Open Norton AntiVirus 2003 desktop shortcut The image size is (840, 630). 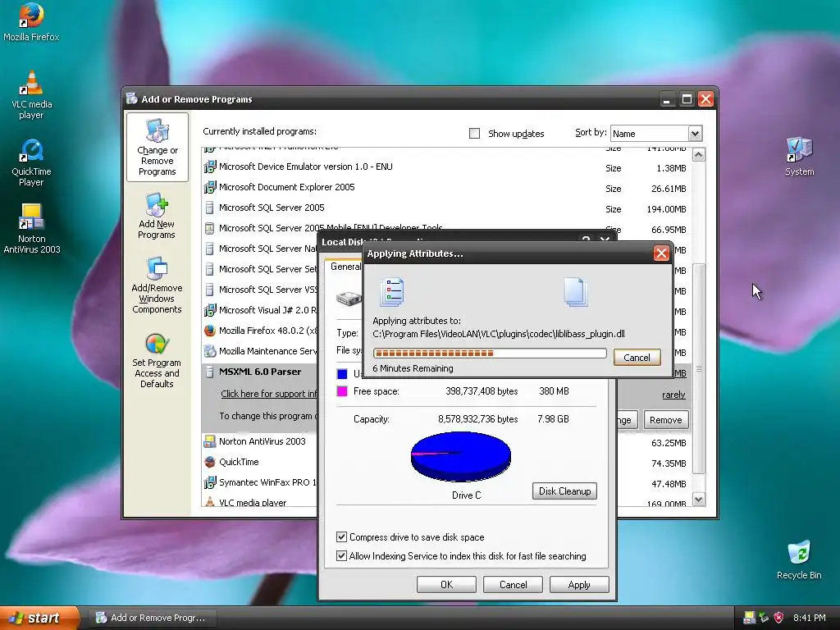31,229
